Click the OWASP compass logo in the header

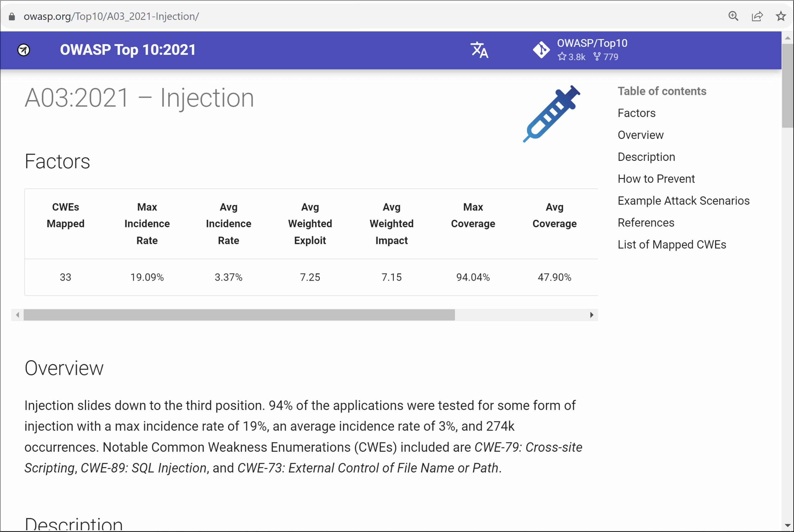coord(24,50)
